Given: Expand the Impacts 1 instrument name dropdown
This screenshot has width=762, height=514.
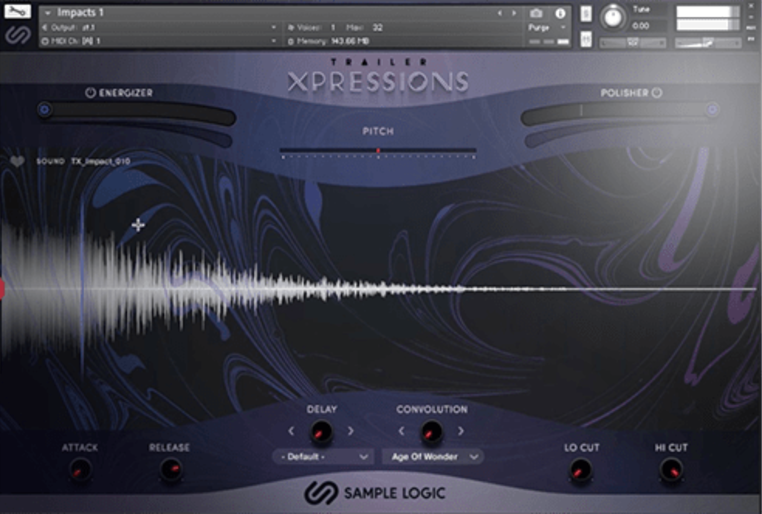Looking at the screenshot, I should [x=47, y=13].
